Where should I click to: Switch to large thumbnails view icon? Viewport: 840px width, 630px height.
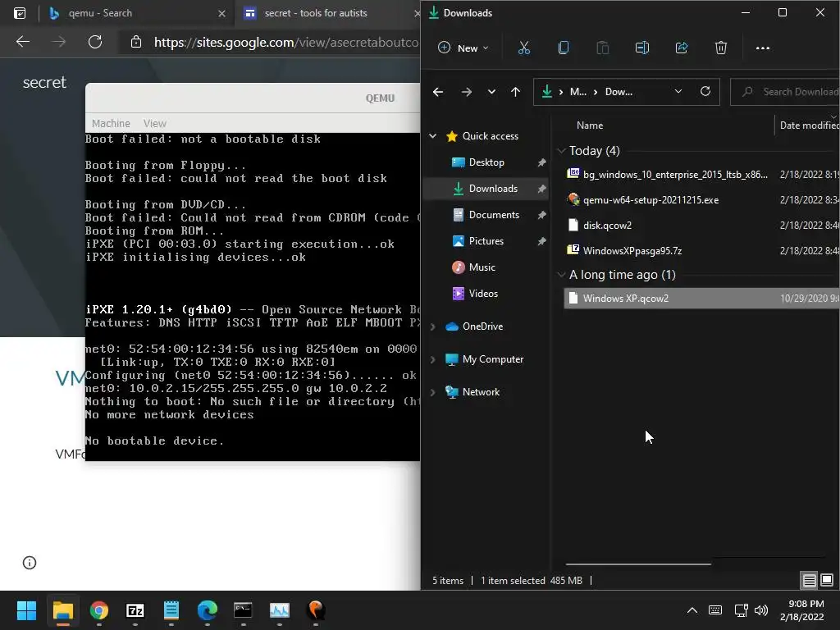(x=827, y=580)
